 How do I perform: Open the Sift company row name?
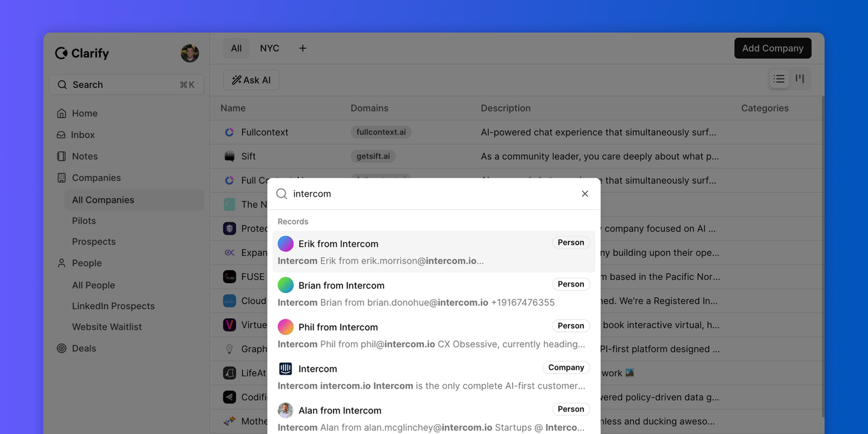click(249, 157)
